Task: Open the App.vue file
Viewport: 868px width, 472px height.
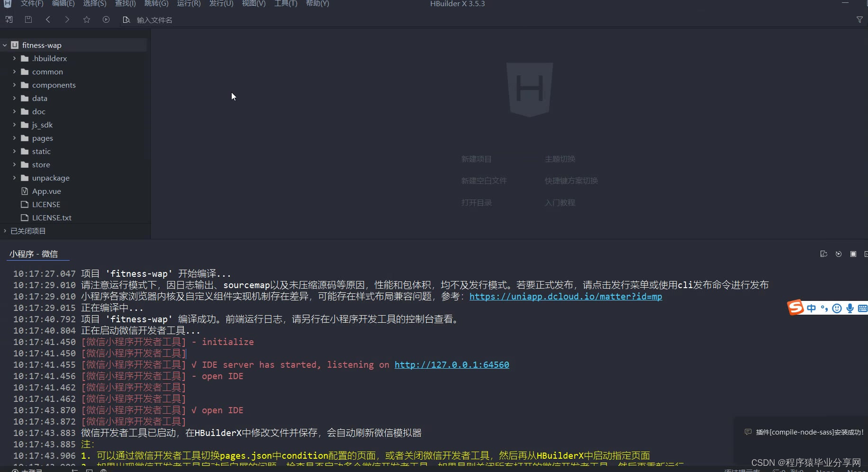Action: click(46, 191)
